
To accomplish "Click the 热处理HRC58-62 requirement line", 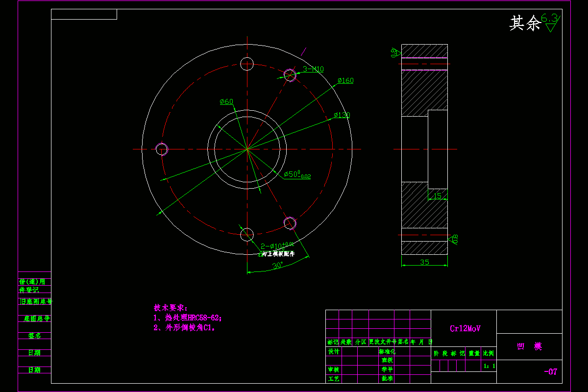I will (x=188, y=318).
